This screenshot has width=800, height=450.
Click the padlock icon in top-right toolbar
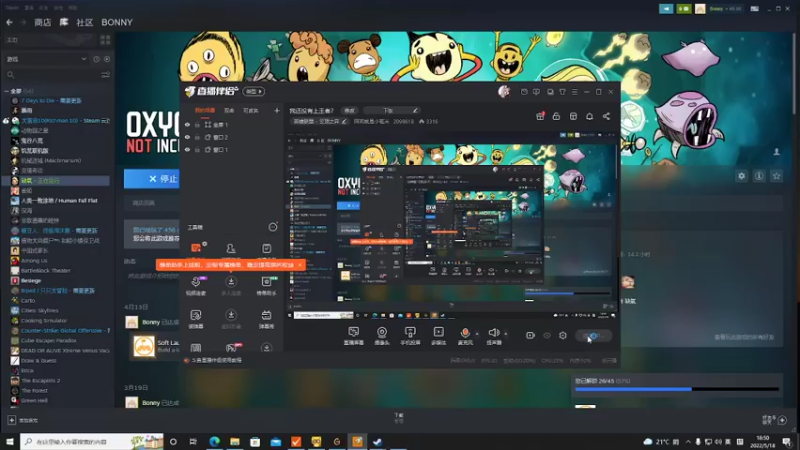[x=556, y=116]
